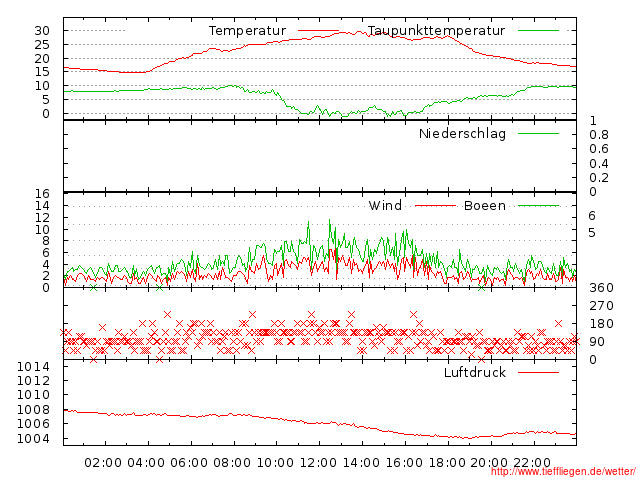Click the 08:00 time axis label
Image resolution: width=640 pixels, height=480 pixels.
pyautogui.click(x=232, y=463)
